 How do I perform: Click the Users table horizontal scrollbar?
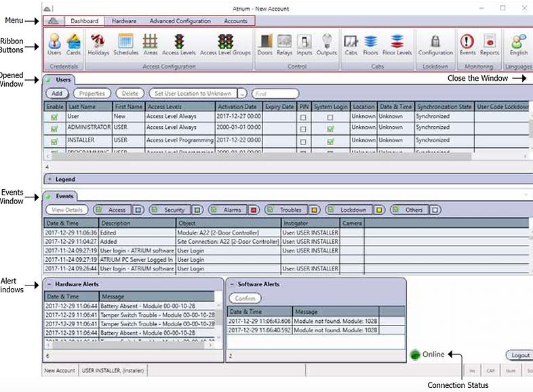coord(261,157)
